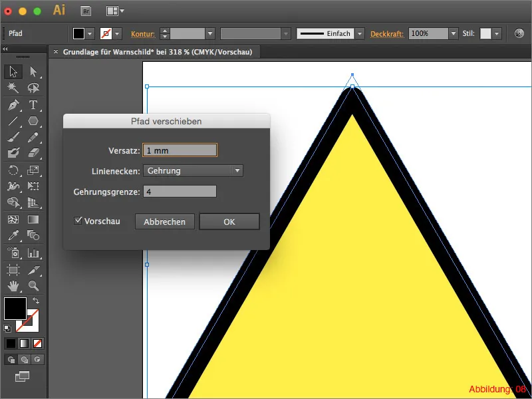Viewport: 532px width, 399px height.
Task: Collapse the tools panel double arrows
Action: point(5,49)
